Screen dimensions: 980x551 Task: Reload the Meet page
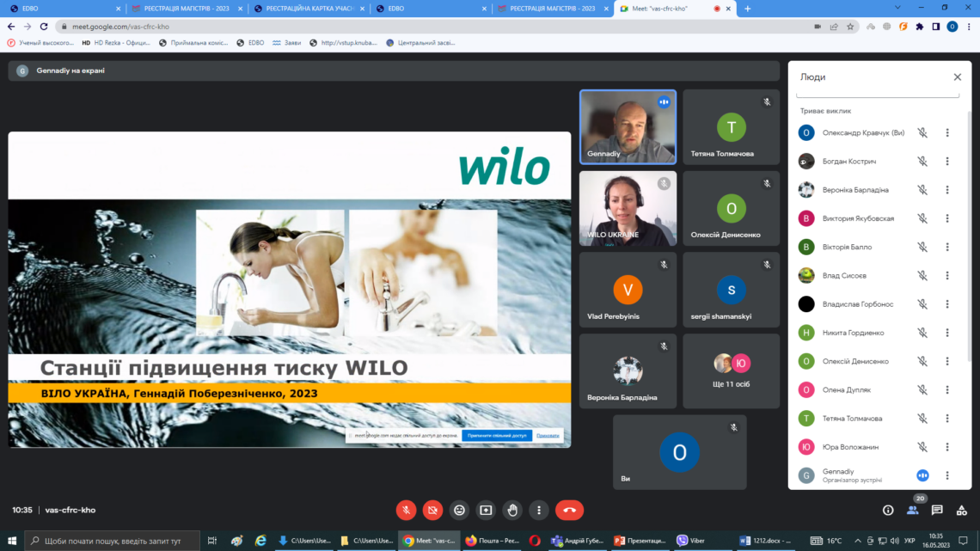pos(44,27)
